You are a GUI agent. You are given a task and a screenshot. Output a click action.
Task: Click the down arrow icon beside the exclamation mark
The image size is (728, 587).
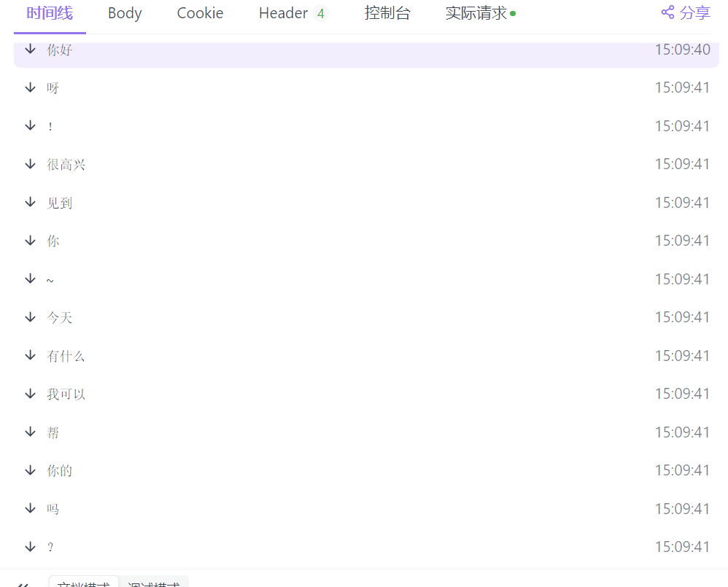(30, 125)
